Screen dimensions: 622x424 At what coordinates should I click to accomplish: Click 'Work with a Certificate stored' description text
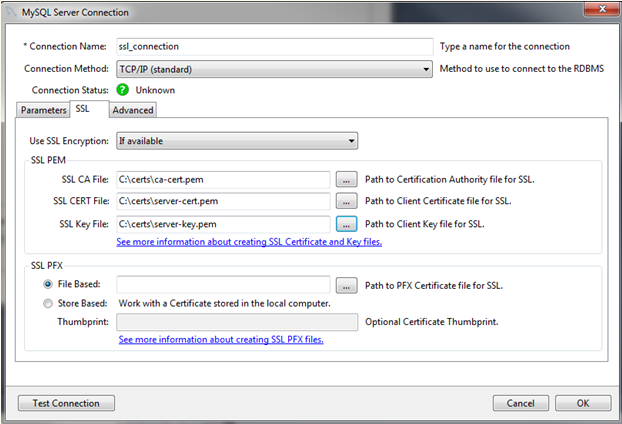(225, 303)
